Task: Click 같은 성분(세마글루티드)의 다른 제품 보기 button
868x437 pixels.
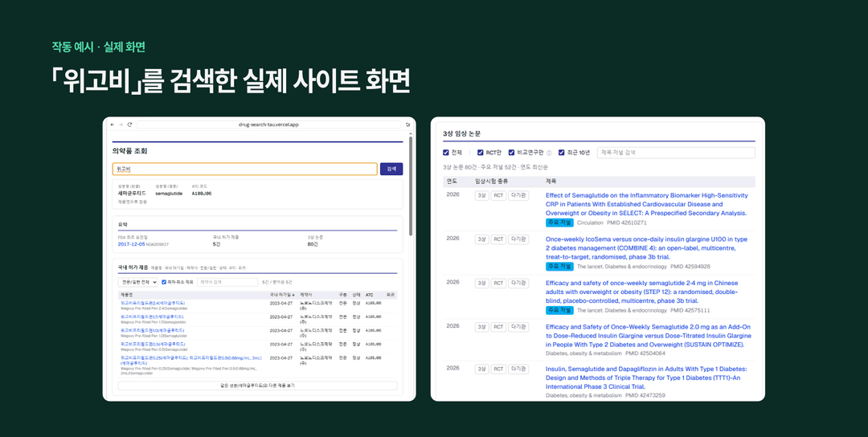Action: click(x=257, y=386)
